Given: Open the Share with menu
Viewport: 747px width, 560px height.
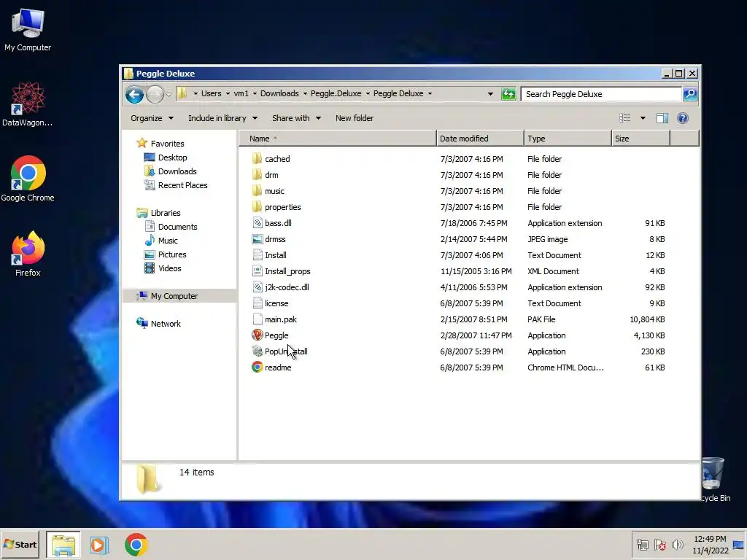Looking at the screenshot, I should click(x=296, y=118).
